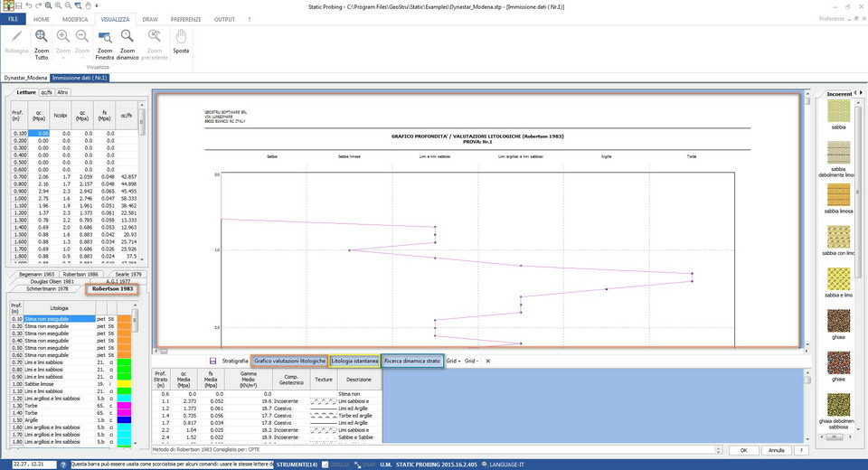The image size is (868, 470).
Task: Select the Zoom dinamico tool
Action: [127, 44]
